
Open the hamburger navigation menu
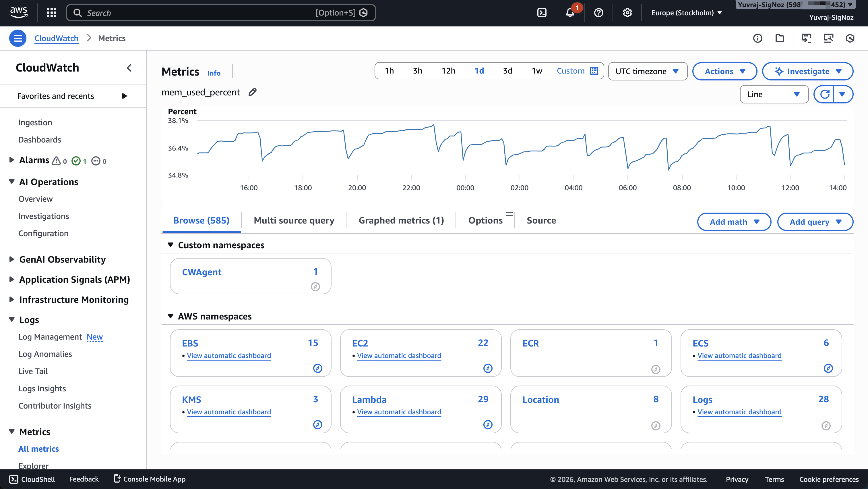click(x=18, y=38)
